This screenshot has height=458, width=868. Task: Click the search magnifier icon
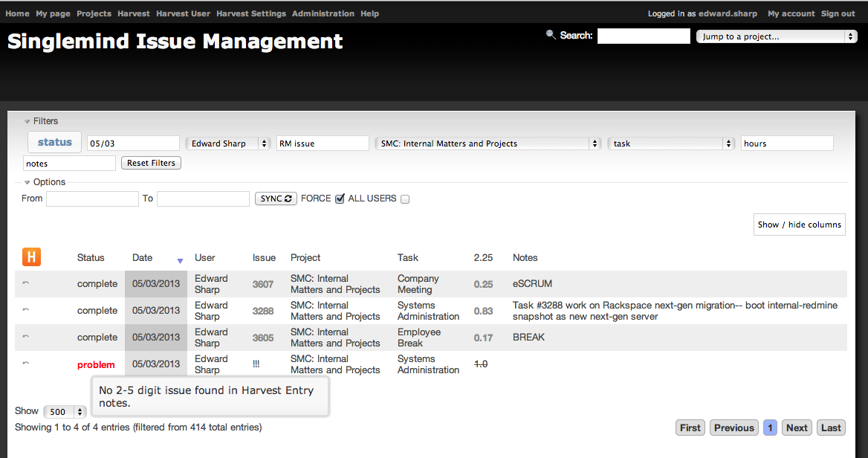[551, 34]
